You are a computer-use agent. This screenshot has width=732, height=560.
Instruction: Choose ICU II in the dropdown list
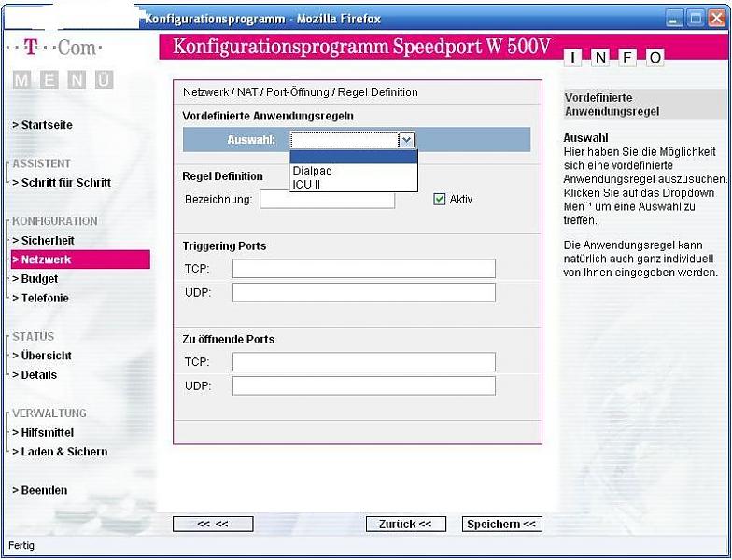307,185
